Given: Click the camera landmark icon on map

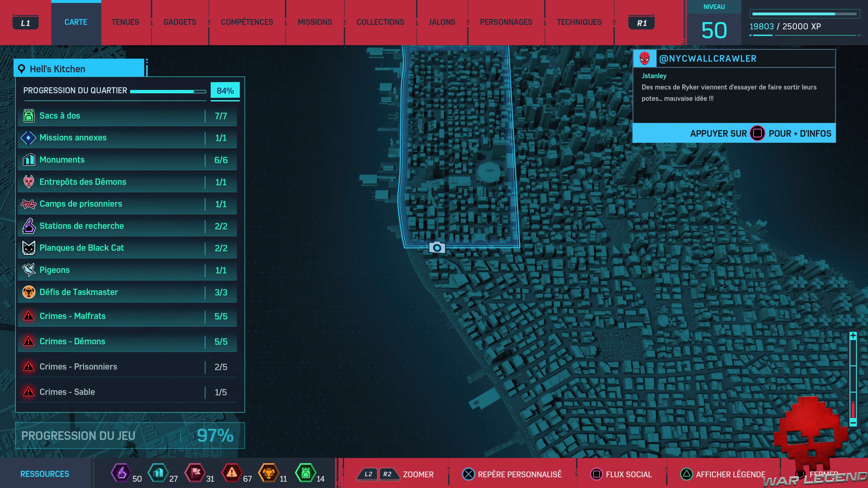Looking at the screenshot, I should point(437,248).
